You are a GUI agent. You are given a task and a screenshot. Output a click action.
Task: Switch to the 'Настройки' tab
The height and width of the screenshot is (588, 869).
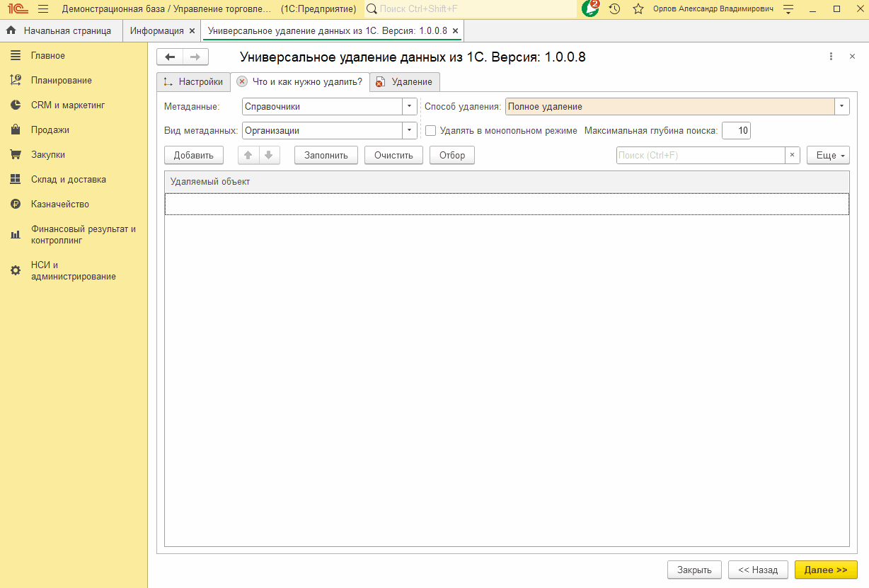point(193,82)
